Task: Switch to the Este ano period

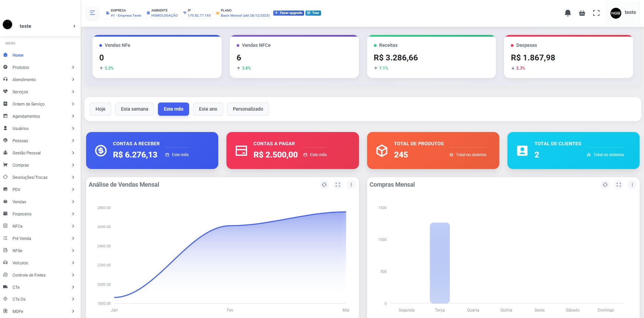Action: (x=208, y=109)
